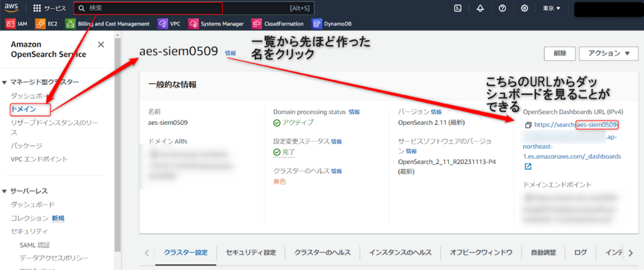Screen dimensions: 644x270
Task: Open the help question mark icon
Action: [502, 8]
